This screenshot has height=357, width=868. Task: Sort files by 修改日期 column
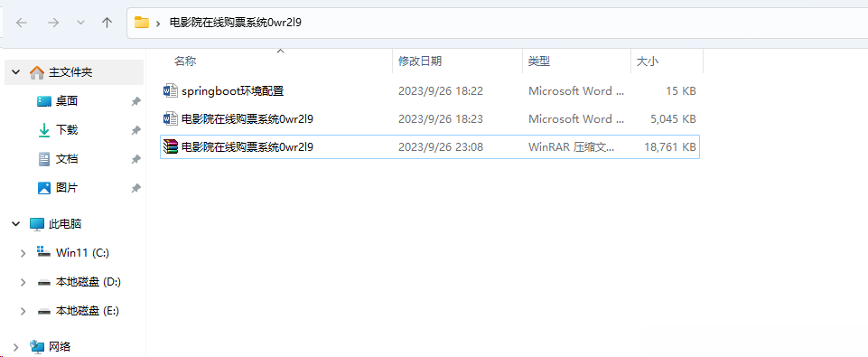[x=420, y=61]
